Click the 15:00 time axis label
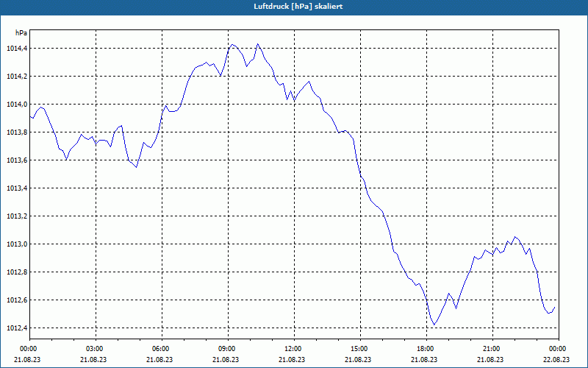The width and height of the screenshot is (588, 368). pos(360,349)
